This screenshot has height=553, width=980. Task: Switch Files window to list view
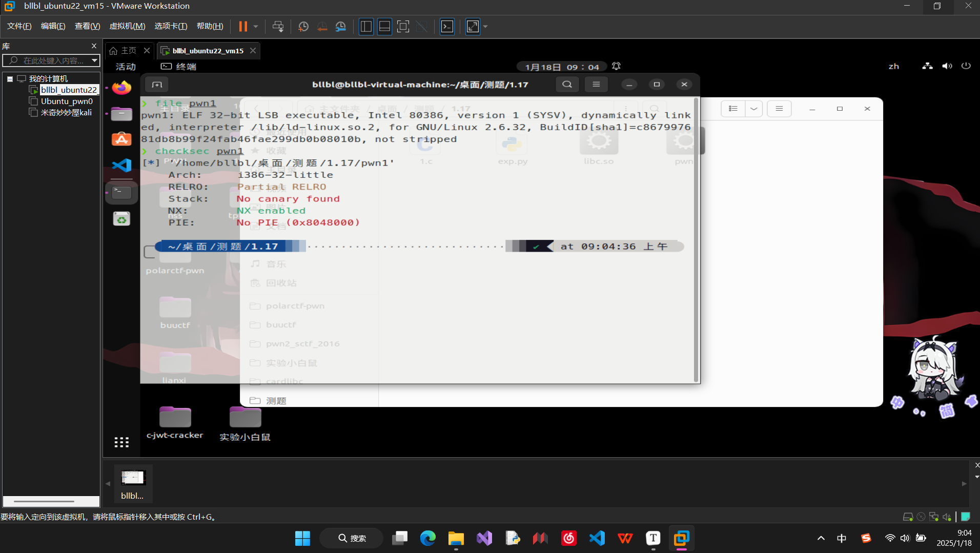coord(733,109)
